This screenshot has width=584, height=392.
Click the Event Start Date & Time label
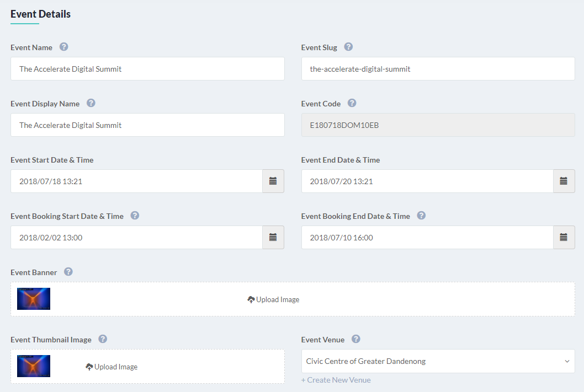tap(52, 160)
